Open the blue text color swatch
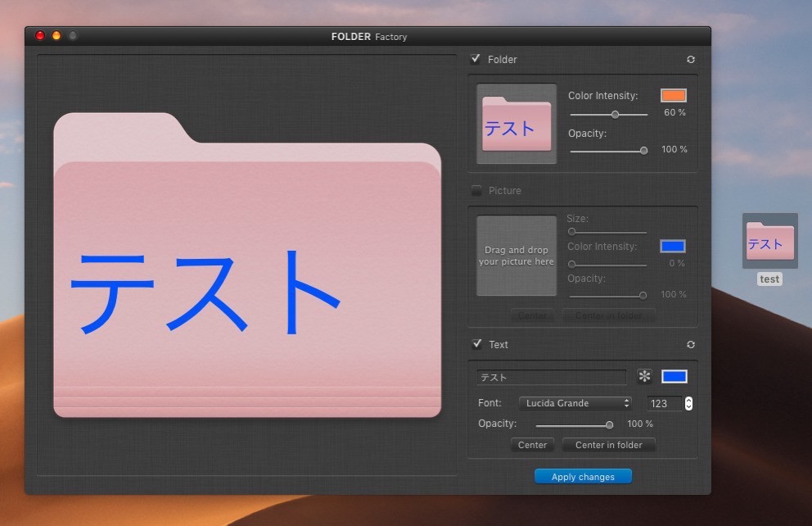This screenshot has width=812, height=526. coord(674,377)
